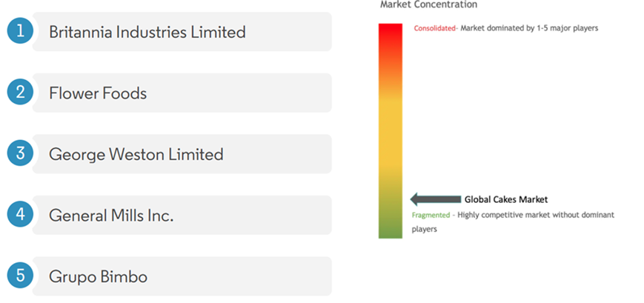The width and height of the screenshot is (644, 303).
Task: Open the George Weston Limited entry
Action: 182,154
